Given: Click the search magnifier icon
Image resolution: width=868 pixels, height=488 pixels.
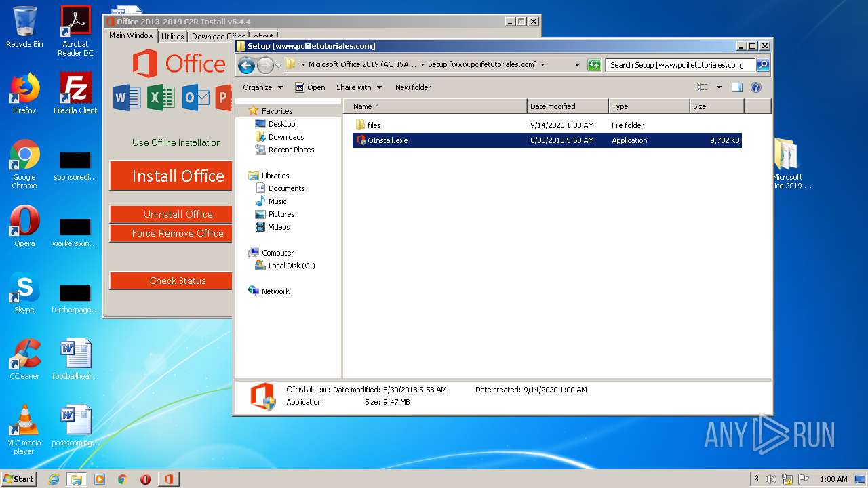Looking at the screenshot, I should (x=762, y=65).
